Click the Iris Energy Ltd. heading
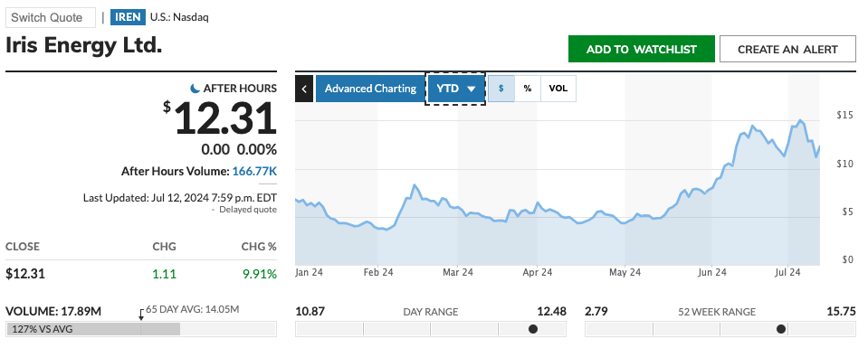The image size is (868, 348). 84,46
